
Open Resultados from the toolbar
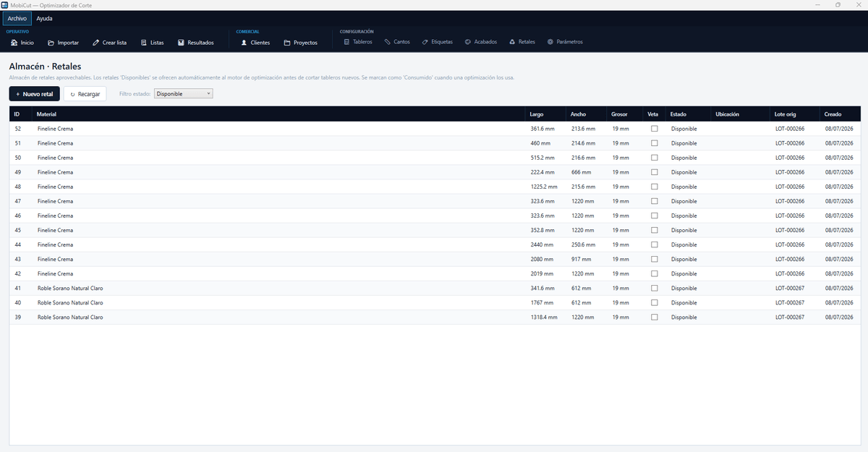tap(195, 43)
